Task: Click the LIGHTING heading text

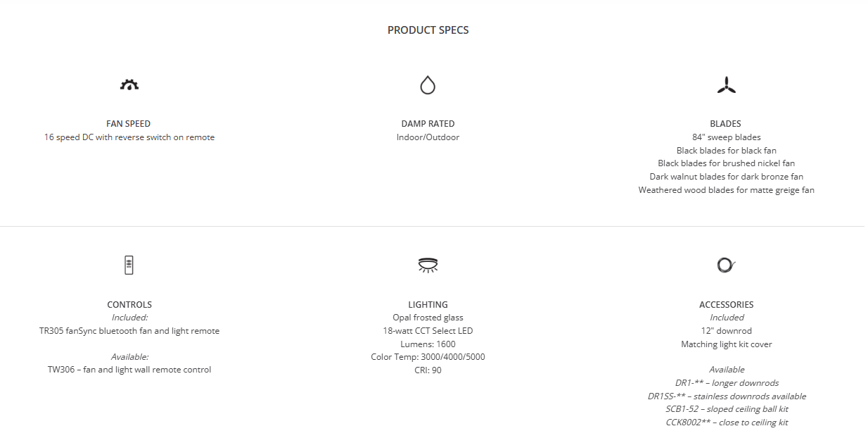Action: pos(428,305)
